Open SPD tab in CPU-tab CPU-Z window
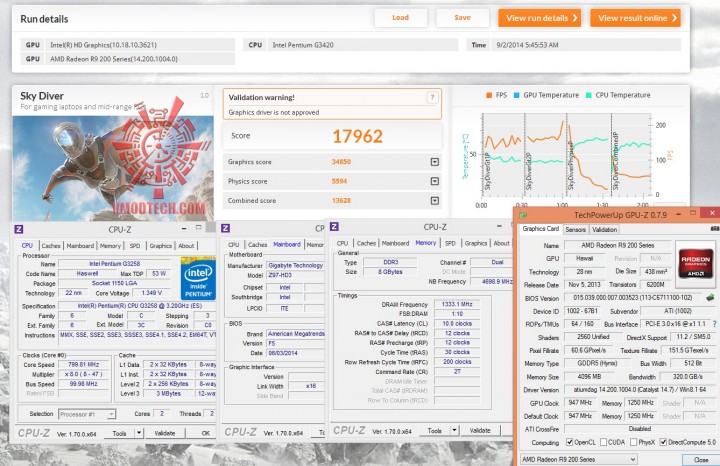The image size is (720, 466). point(135,246)
